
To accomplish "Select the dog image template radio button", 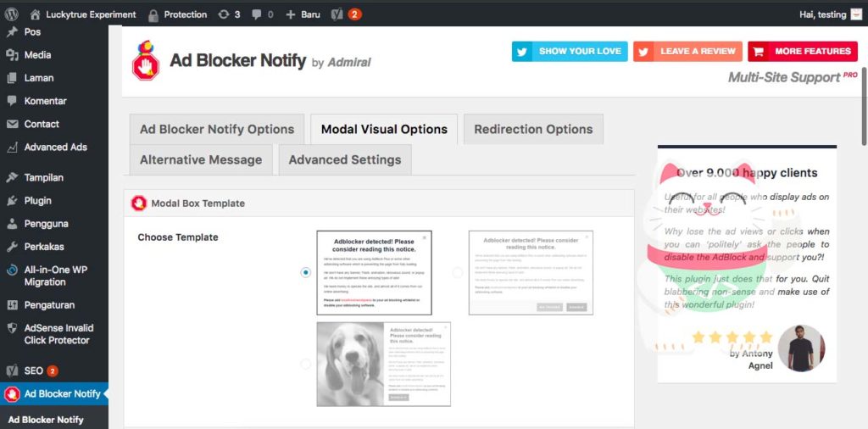I will click(x=305, y=364).
